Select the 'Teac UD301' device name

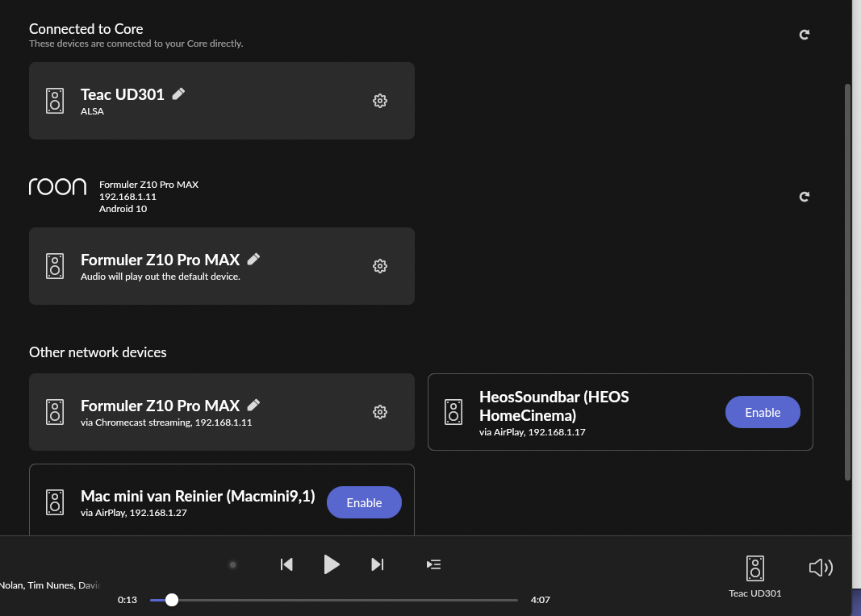click(x=123, y=94)
